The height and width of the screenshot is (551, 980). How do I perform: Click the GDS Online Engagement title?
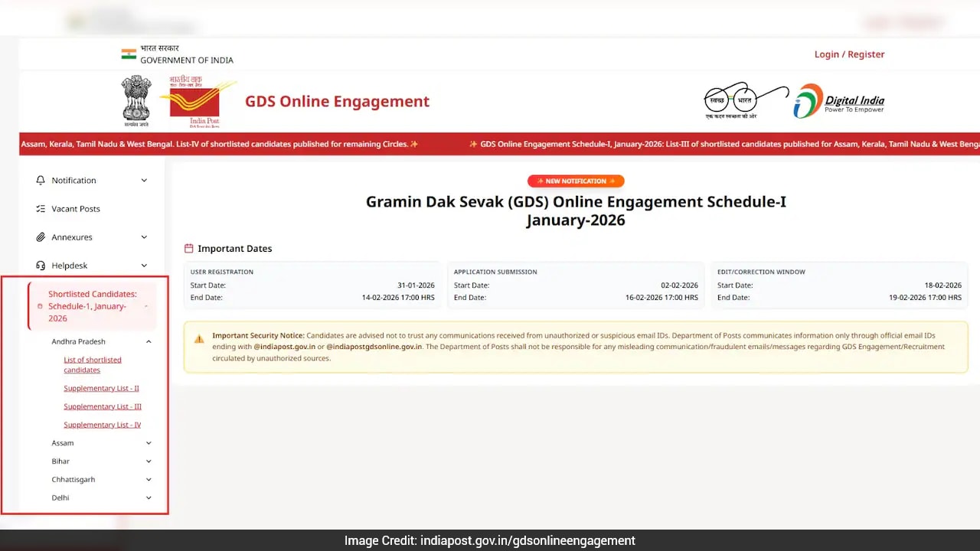tap(337, 102)
